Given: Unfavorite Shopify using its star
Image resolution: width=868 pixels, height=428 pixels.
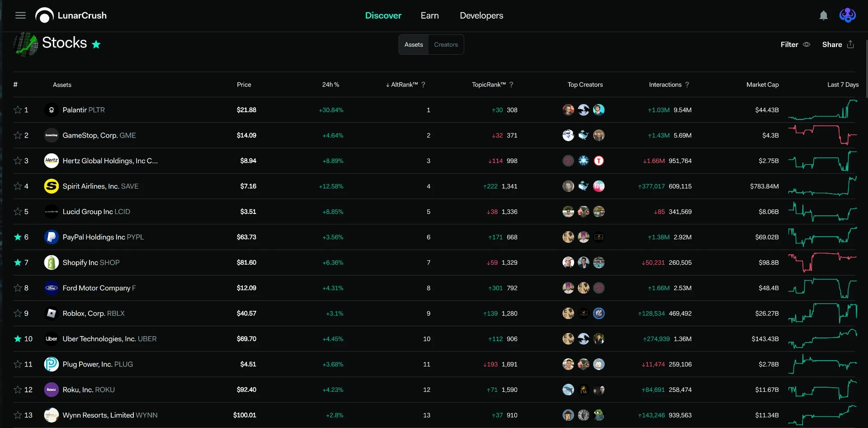Looking at the screenshot, I should click(x=18, y=262).
